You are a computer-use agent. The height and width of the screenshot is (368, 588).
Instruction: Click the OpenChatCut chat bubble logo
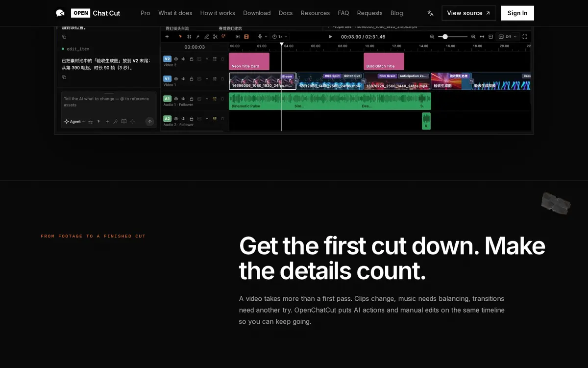point(60,13)
